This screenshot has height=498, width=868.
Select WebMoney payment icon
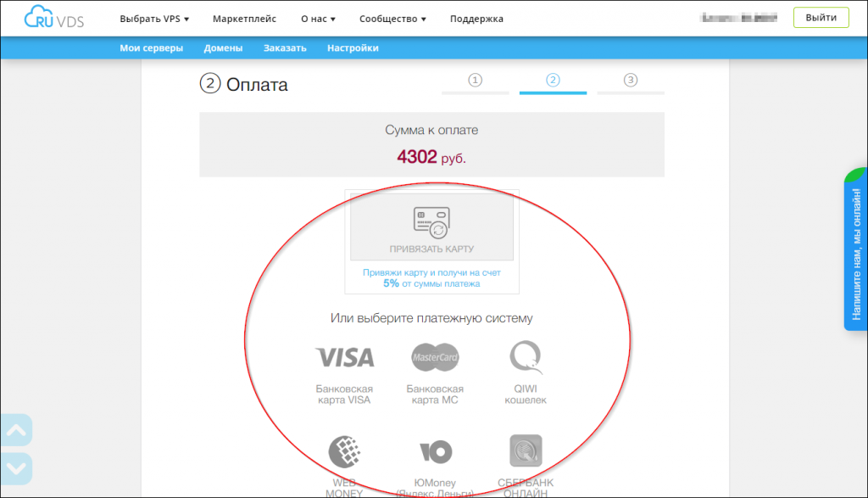click(344, 451)
